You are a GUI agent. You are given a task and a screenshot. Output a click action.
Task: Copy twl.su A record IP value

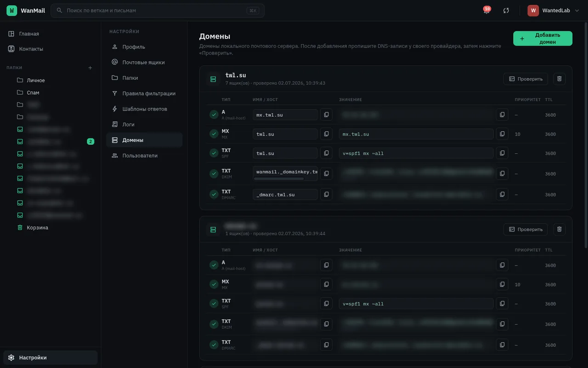pyautogui.click(x=502, y=115)
